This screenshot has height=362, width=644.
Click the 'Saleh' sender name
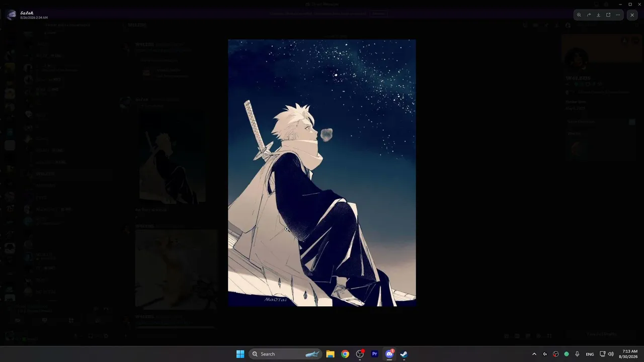pyautogui.click(x=27, y=13)
